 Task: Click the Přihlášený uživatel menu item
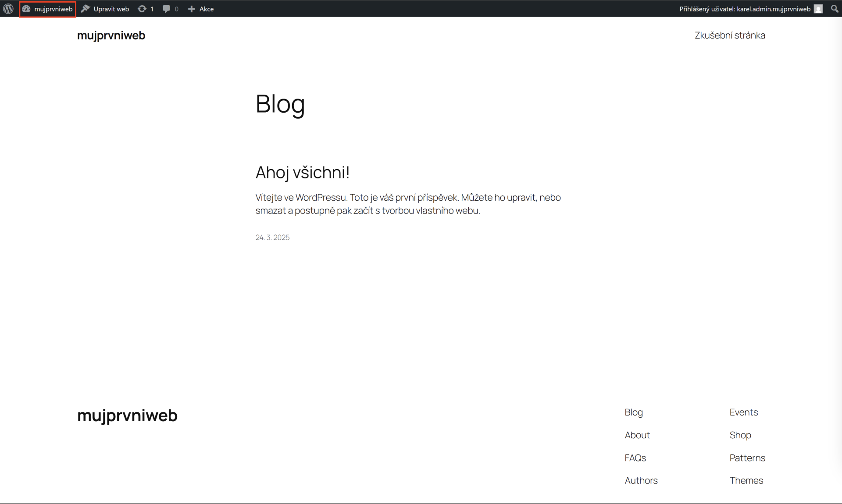[746, 9]
